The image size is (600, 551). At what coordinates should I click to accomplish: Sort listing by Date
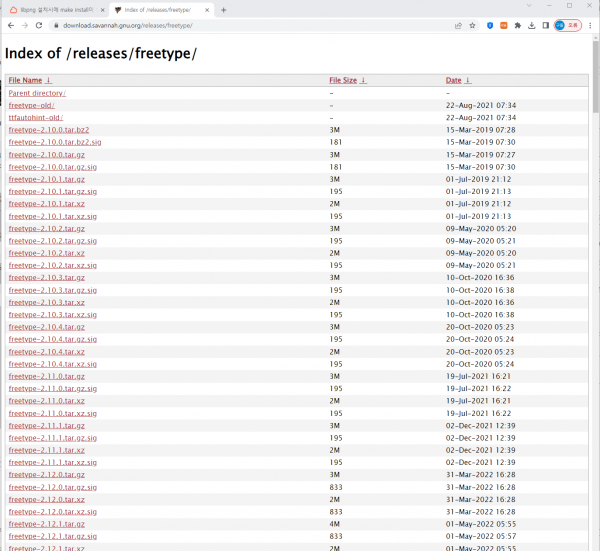pyautogui.click(x=453, y=80)
